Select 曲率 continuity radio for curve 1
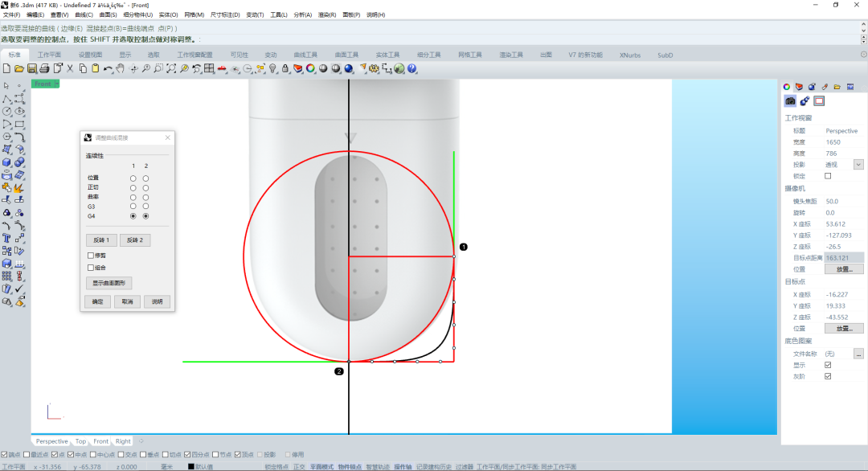 (133, 197)
